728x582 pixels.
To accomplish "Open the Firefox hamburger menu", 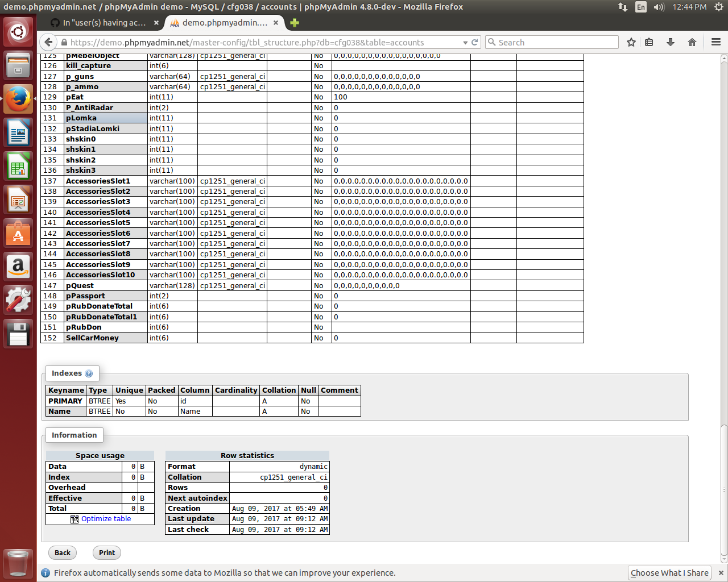I will (716, 42).
